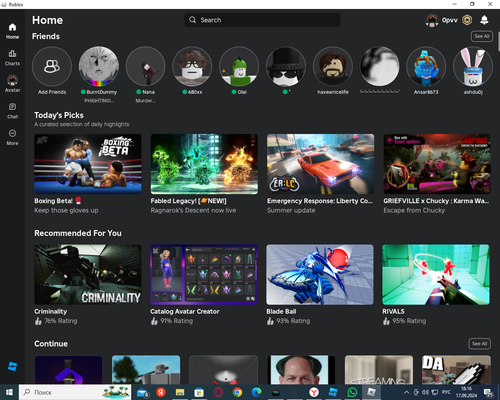
Task: Open friend Ansar8673's avatar
Action: point(426,66)
